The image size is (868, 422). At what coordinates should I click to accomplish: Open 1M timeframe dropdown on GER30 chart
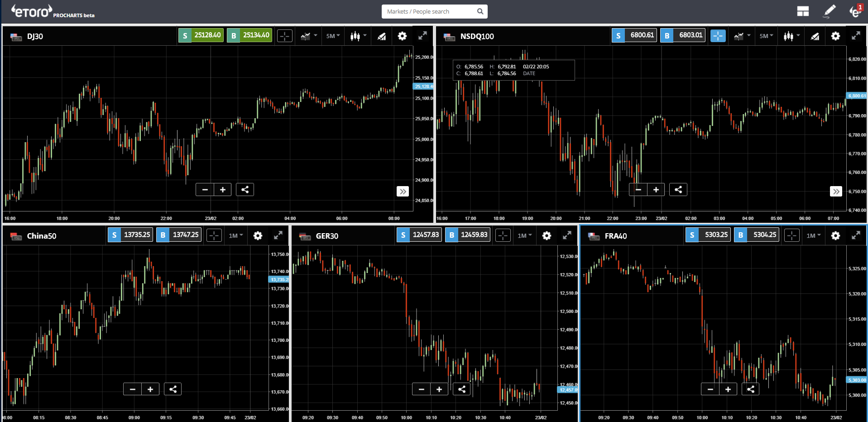[x=525, y=235]
